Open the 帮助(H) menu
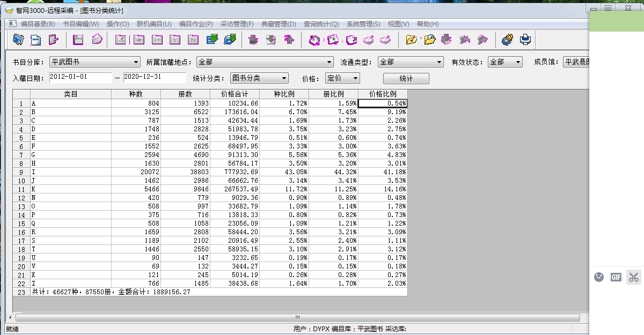The width and height of the screenshot is (644, 335). click(428, 24)
